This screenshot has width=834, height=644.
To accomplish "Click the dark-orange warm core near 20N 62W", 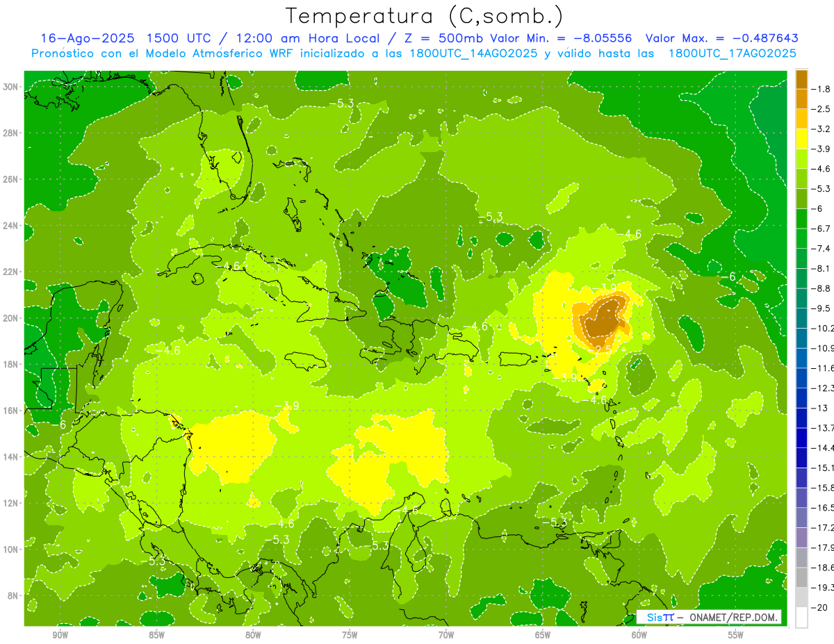I will (602, 320).
